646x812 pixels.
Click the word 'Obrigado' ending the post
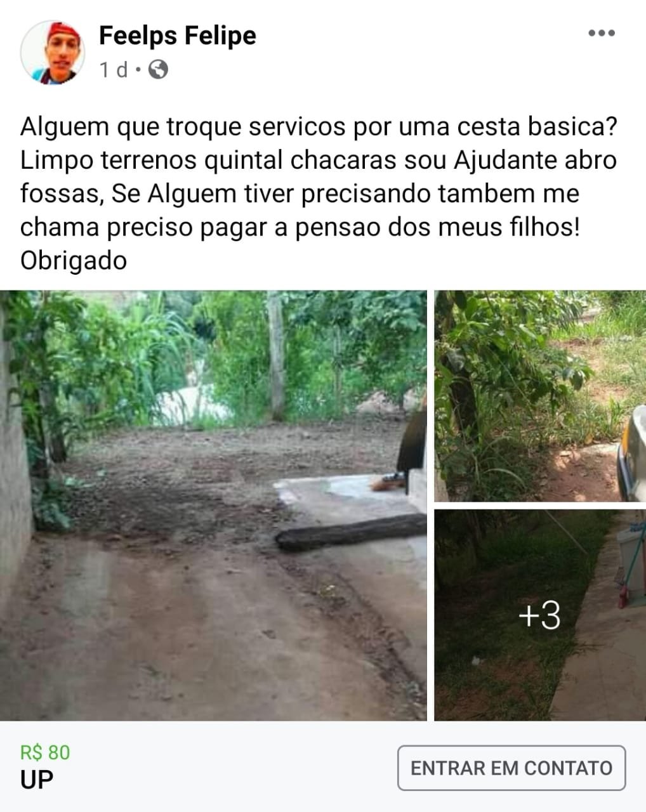(74, 261)
